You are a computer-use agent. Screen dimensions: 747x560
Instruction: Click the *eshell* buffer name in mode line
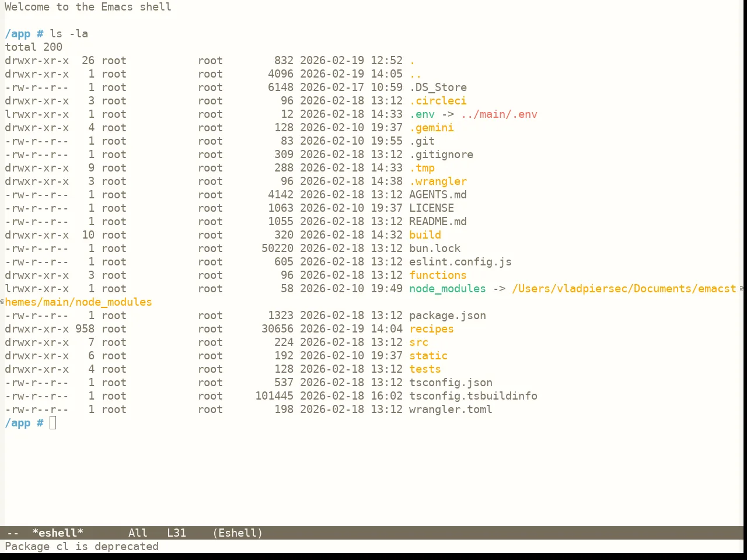coord(58,533)
